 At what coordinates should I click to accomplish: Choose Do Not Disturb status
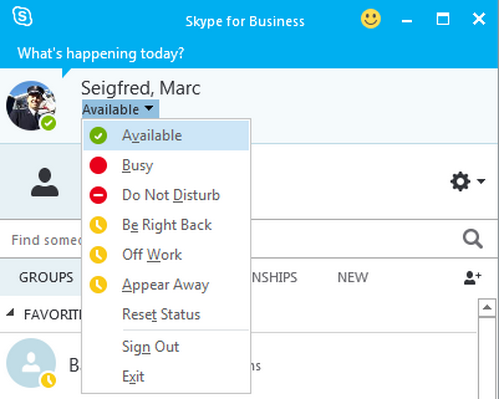166,195
